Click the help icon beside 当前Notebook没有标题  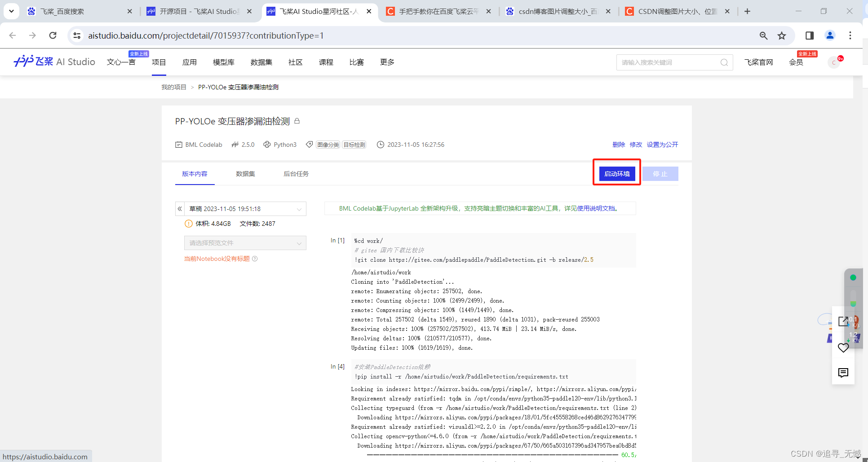point(255,259)
